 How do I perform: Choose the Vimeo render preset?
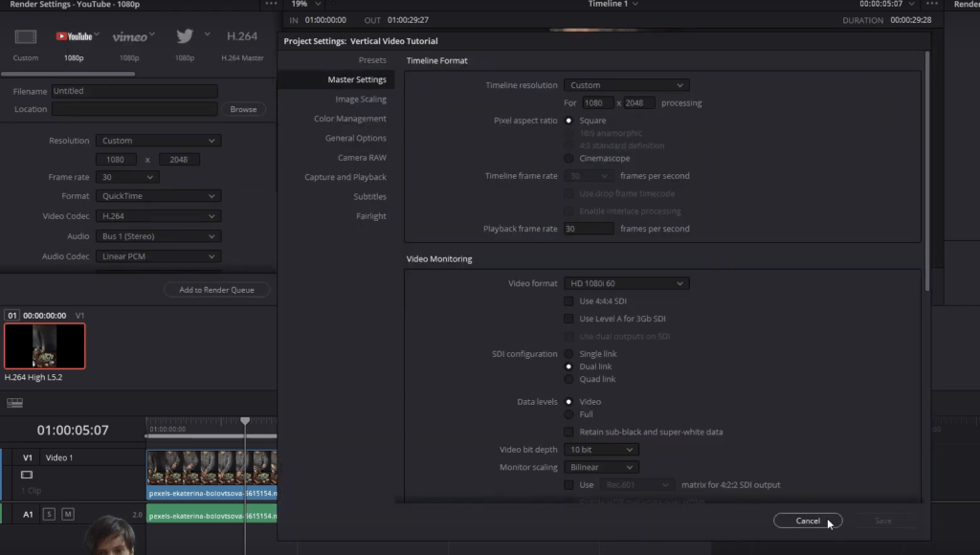click(x=129, y=37)
